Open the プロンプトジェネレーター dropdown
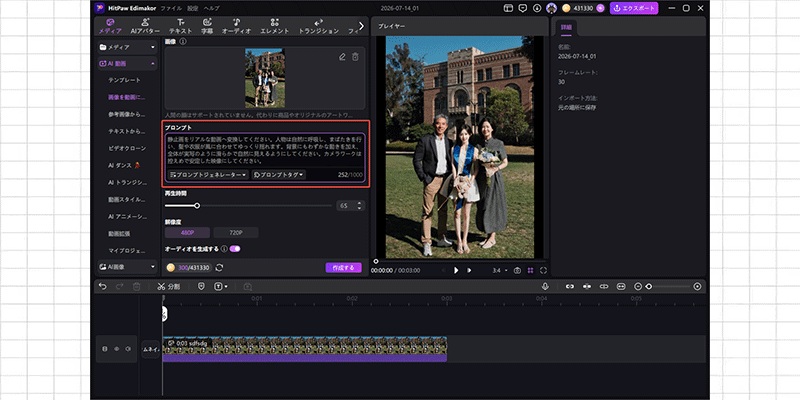 (208, 174)
